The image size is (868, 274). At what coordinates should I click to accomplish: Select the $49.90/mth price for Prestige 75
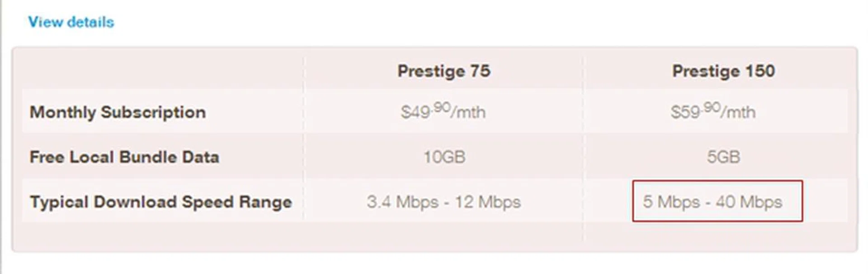443,111
